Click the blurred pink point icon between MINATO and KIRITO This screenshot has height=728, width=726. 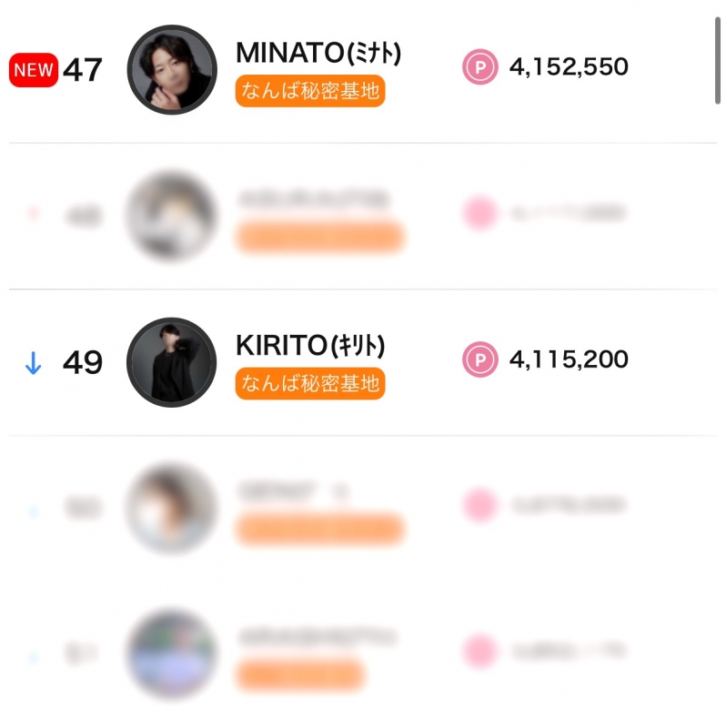[479, 214]
